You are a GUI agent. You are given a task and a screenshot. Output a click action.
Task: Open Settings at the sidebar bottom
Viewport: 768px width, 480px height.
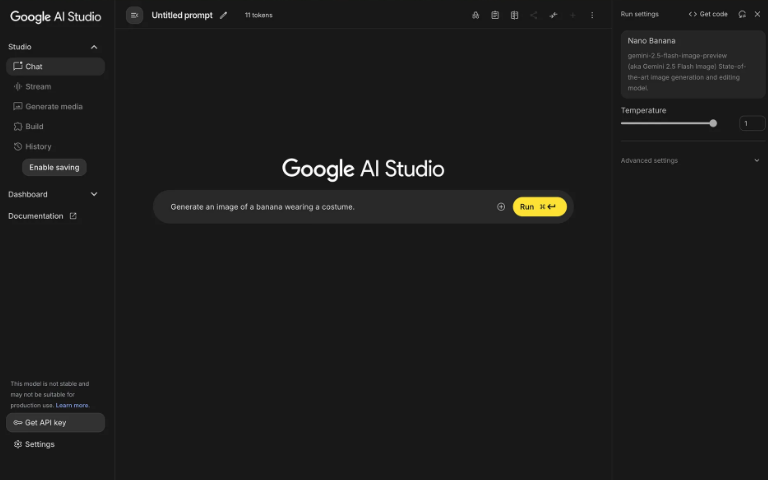click(55, 444)
